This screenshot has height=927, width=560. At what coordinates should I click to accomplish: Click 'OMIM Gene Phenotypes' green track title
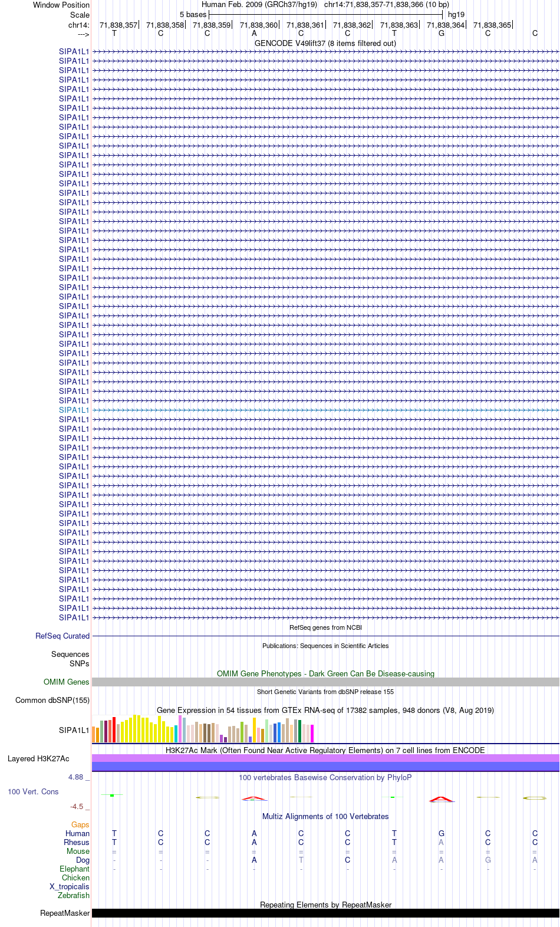pyautogui.click(x=325, y=673)
